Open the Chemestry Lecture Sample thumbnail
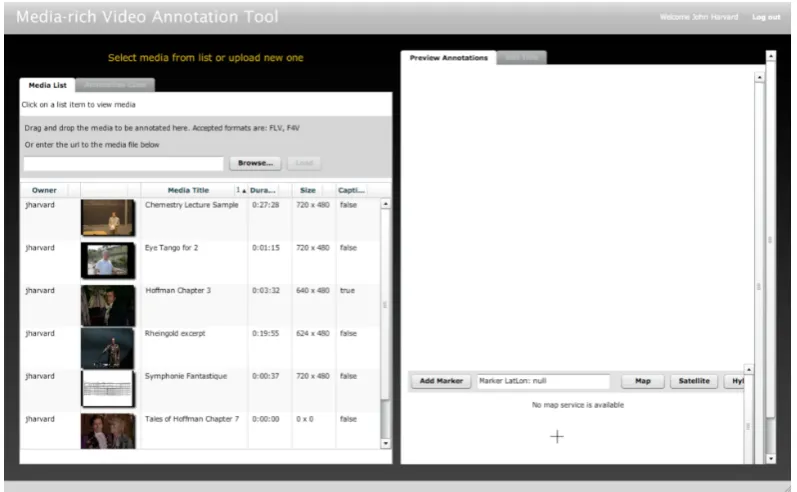797x492 pixels. coord(108,218)
